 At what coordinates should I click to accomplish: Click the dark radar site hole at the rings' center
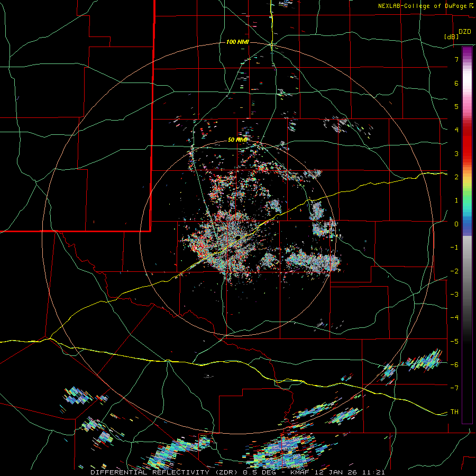point(237,237)
